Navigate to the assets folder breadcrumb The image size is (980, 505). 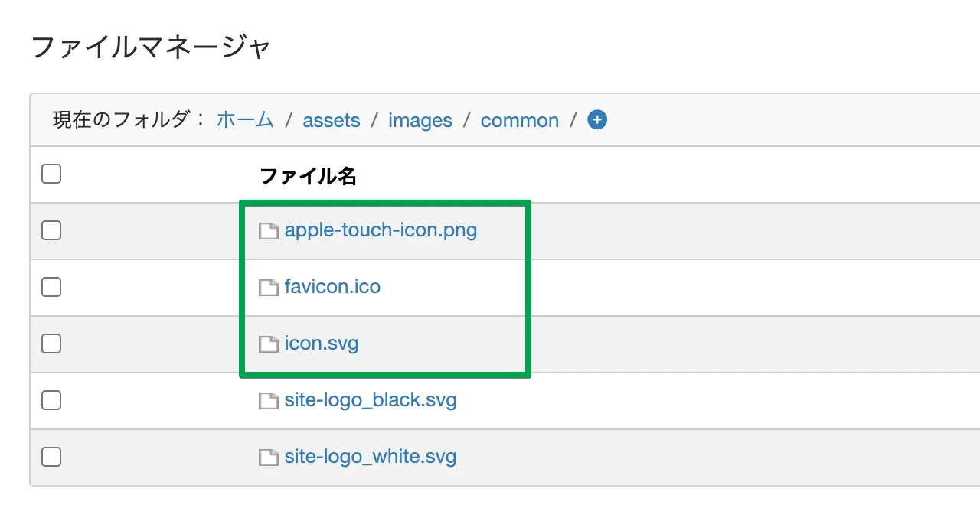(332, 121)
